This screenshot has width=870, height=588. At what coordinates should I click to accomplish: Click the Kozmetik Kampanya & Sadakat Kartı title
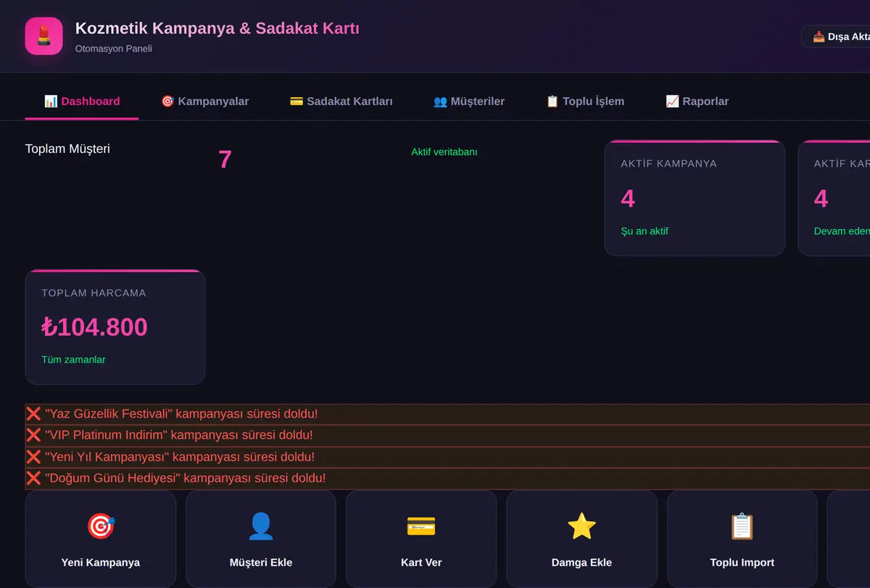tap(217, 28)
